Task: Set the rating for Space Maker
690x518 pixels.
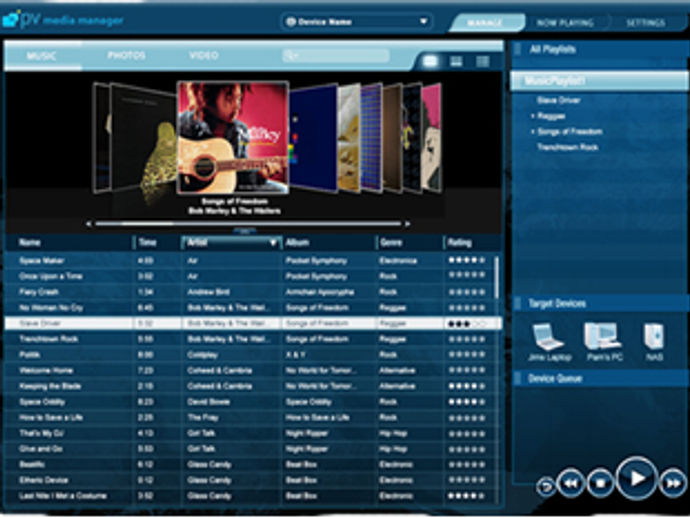Action: [x=466, y=261]
